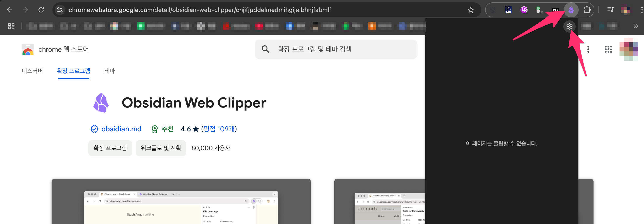Viewport: 644px width, 224px height.
Task: Click the search magnifier icon
Action: (x=265, y=49)
